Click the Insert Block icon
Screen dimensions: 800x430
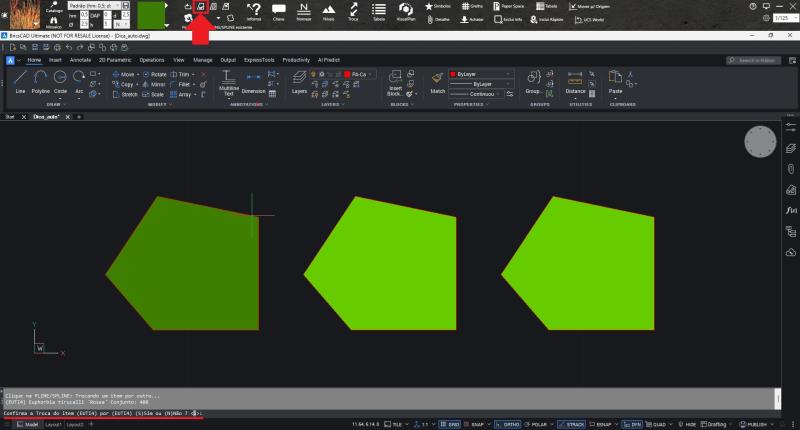click(396, 80)
